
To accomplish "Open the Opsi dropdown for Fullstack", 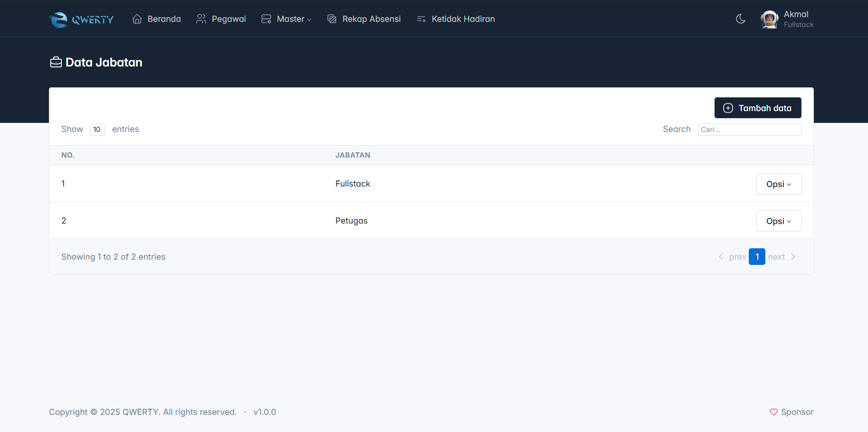I will click(779, 184).
